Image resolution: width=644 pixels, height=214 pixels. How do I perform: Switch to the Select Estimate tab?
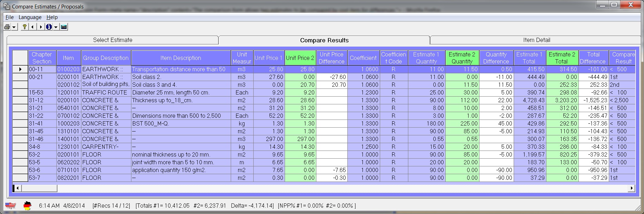pos(113,40)
